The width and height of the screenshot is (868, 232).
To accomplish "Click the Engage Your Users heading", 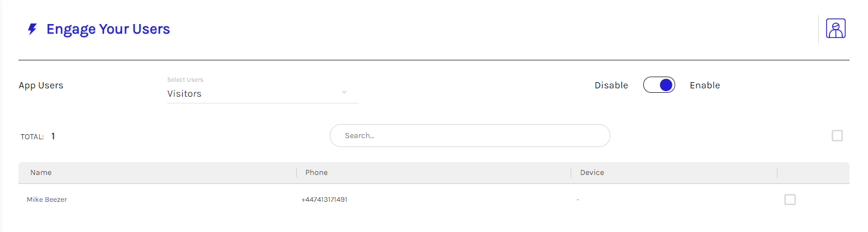I will [108, 29].
